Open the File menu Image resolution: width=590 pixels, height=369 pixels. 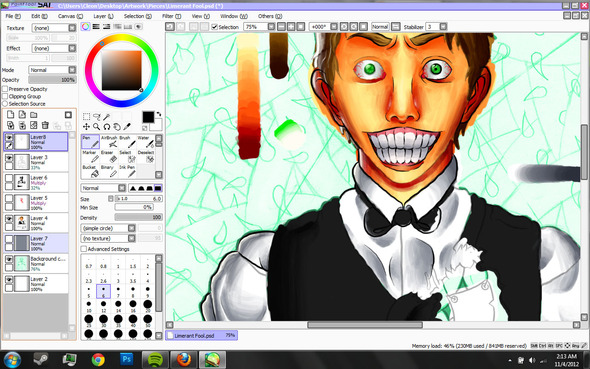click(13, 16)
